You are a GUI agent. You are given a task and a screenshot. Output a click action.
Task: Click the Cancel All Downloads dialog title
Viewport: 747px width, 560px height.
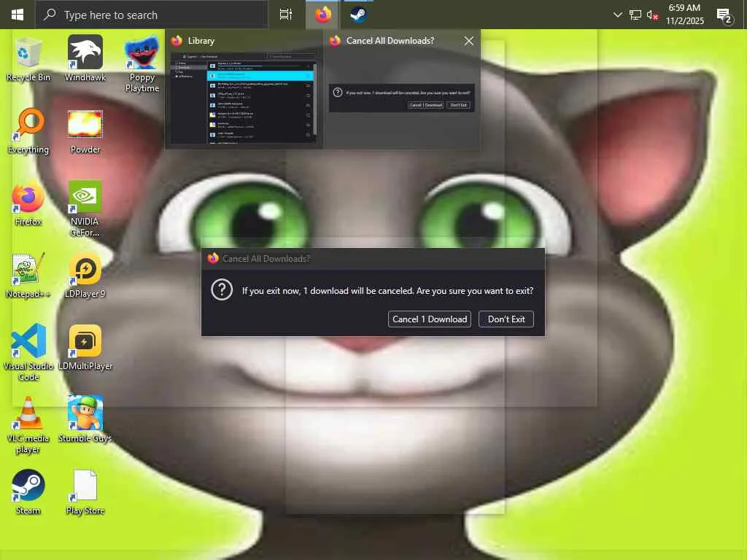point(266,259)
